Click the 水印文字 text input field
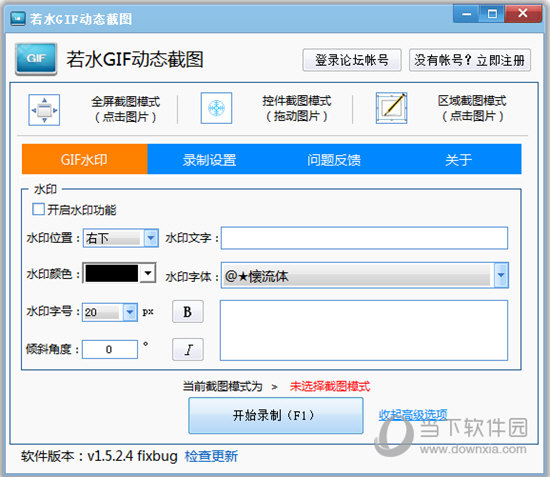 tap(364, 238)
